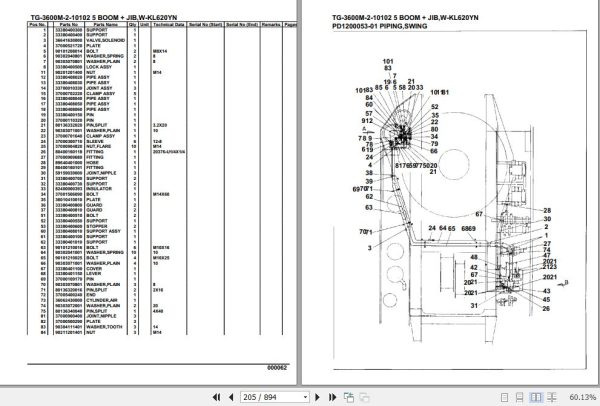Click the 60.13% zoom level
This screenshot has height=406, width=600.
(582, 398)
